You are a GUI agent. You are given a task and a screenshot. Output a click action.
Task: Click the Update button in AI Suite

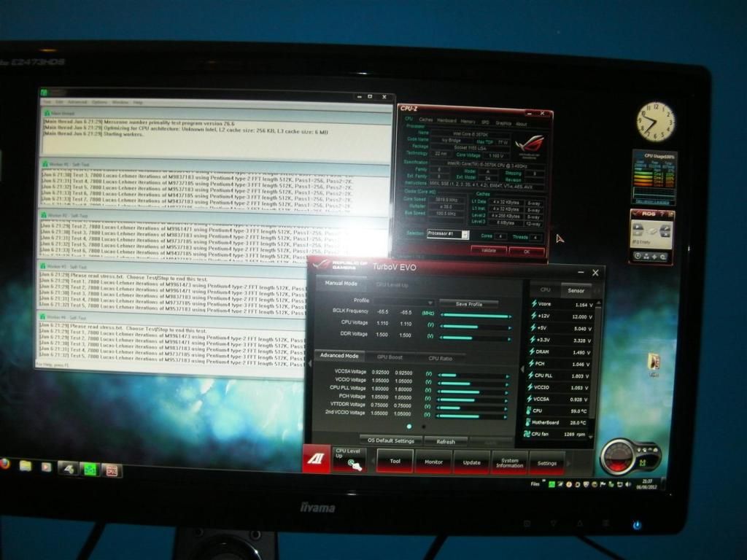472,462
